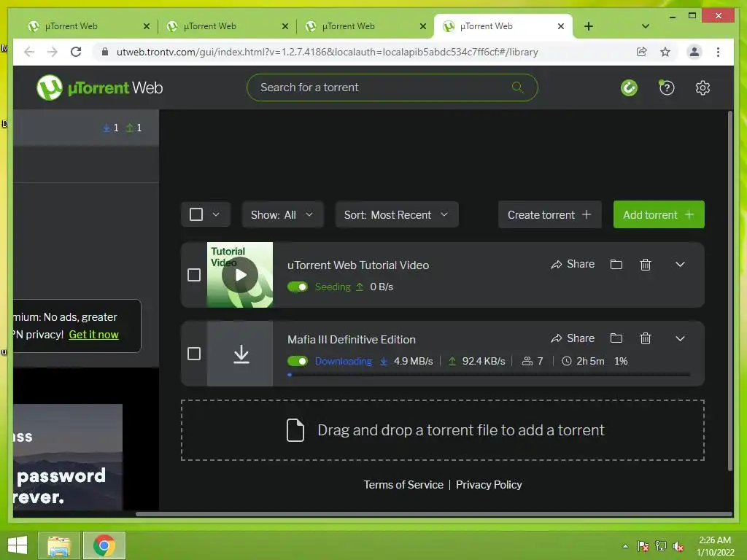Open folder for uTorrent Web Tutorial Video
Image resolution: width=747 pixels, height=560 pixels.
coord(616,264)
